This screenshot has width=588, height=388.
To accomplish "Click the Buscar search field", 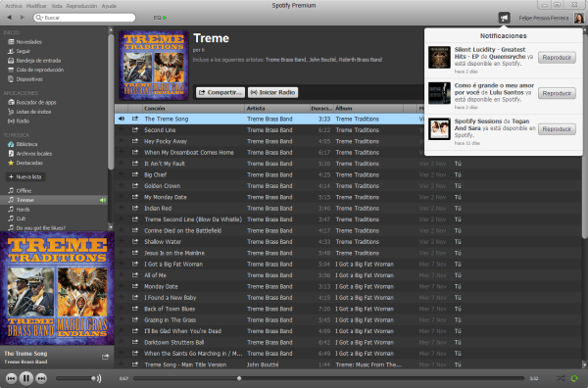I will pos(84,18).
